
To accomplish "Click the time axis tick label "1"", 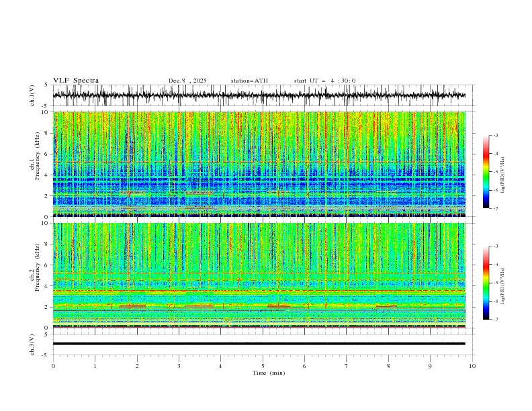I will click(x=95, y=366).
